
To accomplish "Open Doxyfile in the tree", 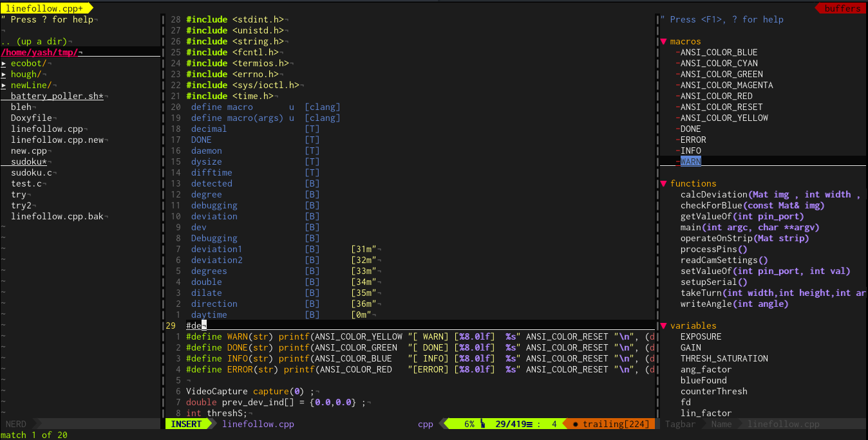I will tap(32, 118).
